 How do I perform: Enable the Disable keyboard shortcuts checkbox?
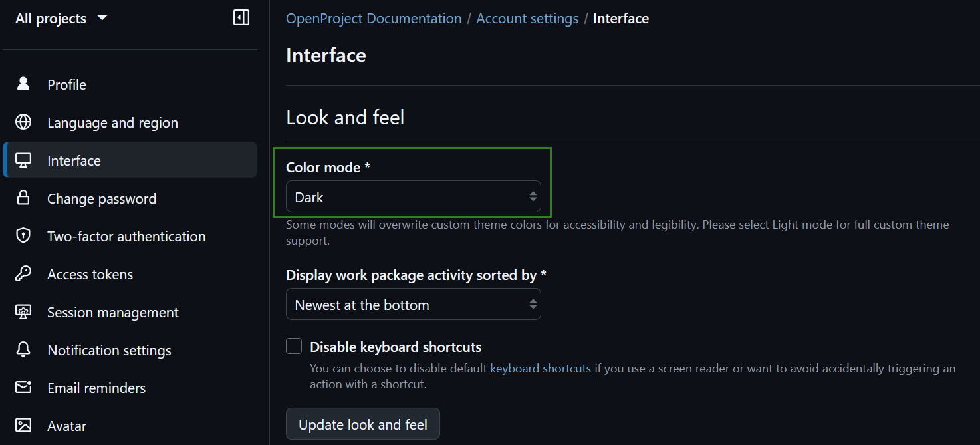point(293,345)
